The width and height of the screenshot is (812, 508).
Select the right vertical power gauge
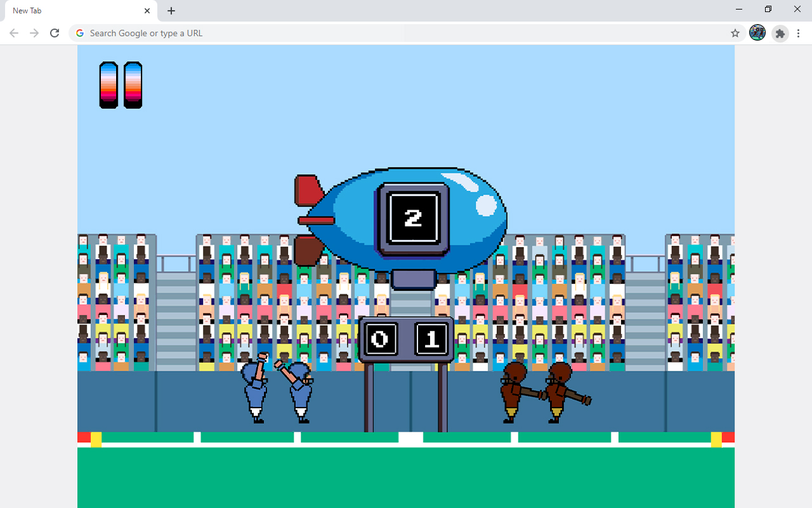click(133, 84)
